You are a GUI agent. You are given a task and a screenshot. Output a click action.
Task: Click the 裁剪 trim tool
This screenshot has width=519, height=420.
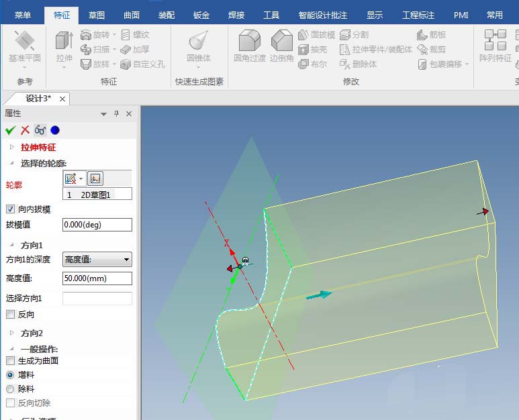pyautogui.click(x=431, y=50)
